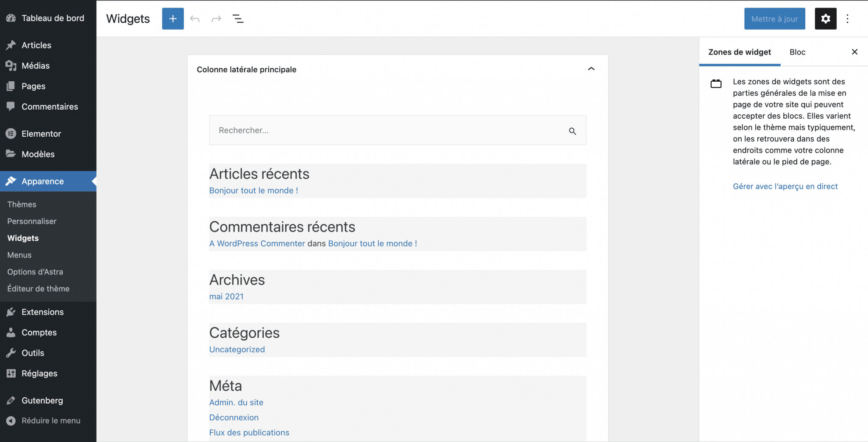Toggle the settings sidebar with the gear
Screen dimensions: 868x442
(x=825, y=19)
